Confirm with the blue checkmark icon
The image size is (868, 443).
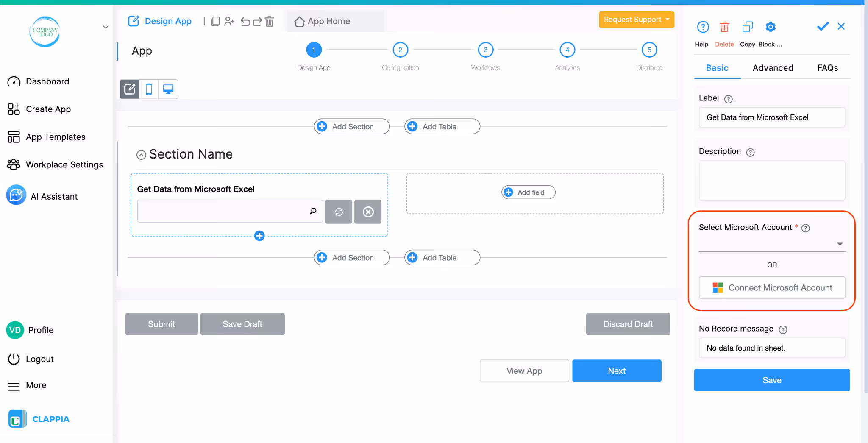tap(823, 26)
